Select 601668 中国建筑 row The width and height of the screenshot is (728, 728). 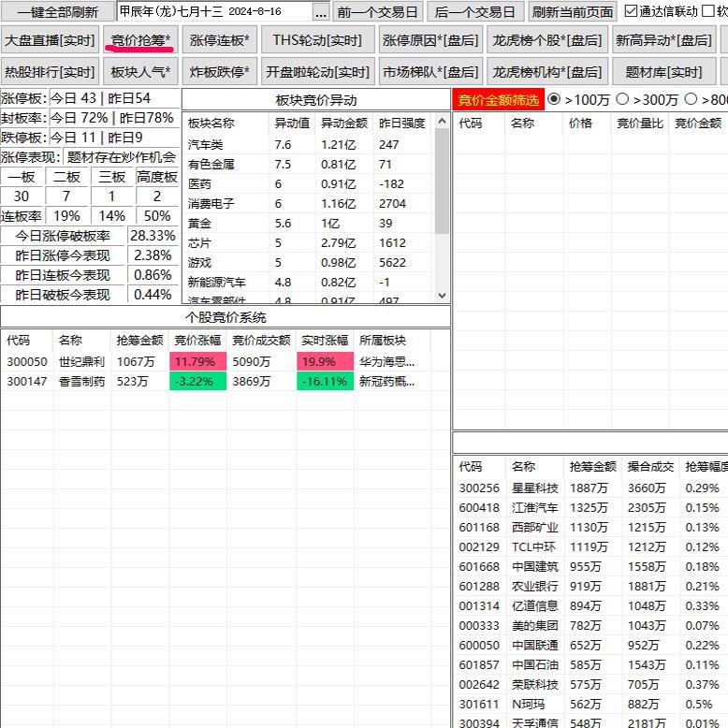tap(590, 566)
